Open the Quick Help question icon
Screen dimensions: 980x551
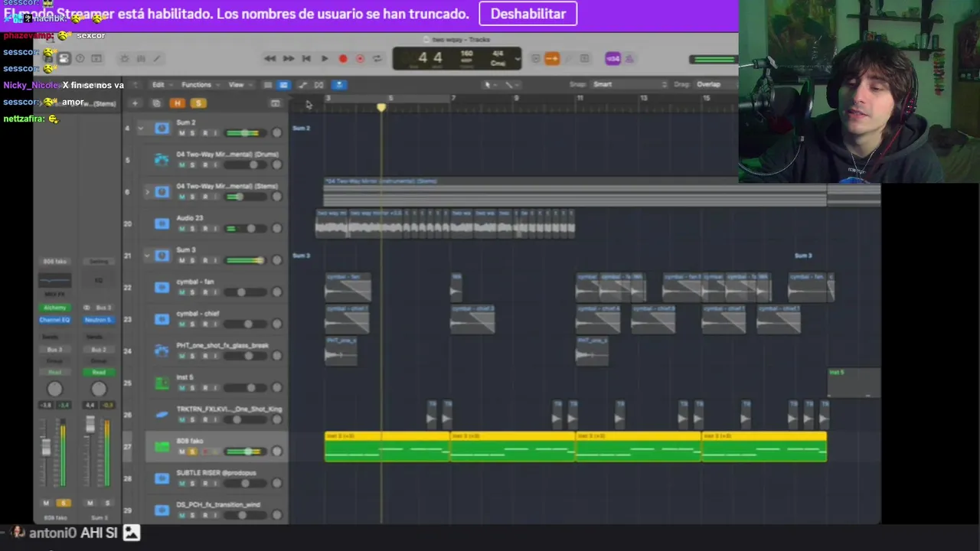(x=80, y=58)
